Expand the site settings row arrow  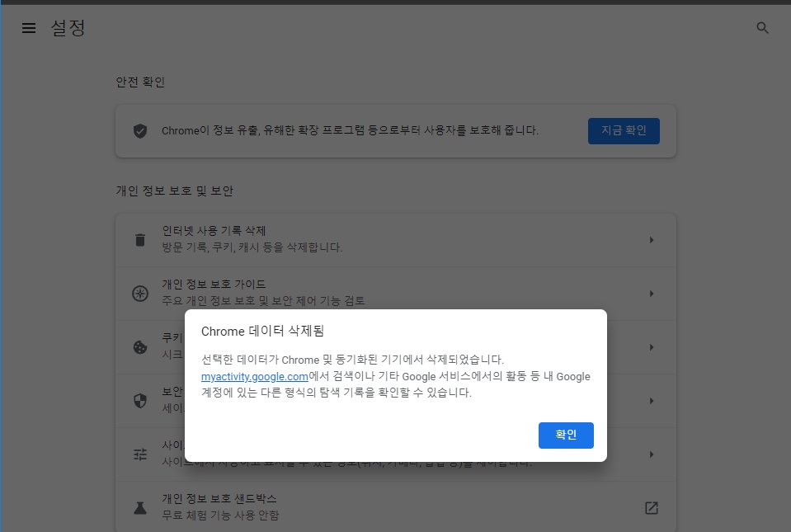[652, 454]
